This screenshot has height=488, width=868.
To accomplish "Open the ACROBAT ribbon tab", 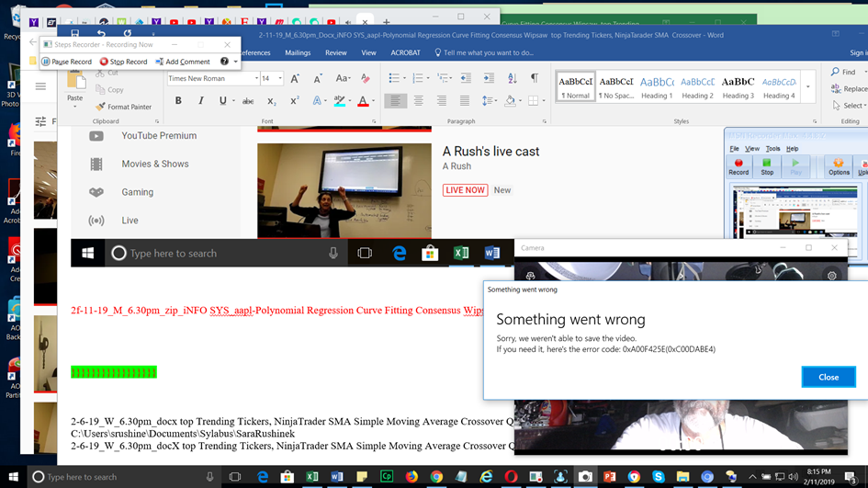I will tap(406, 52).
